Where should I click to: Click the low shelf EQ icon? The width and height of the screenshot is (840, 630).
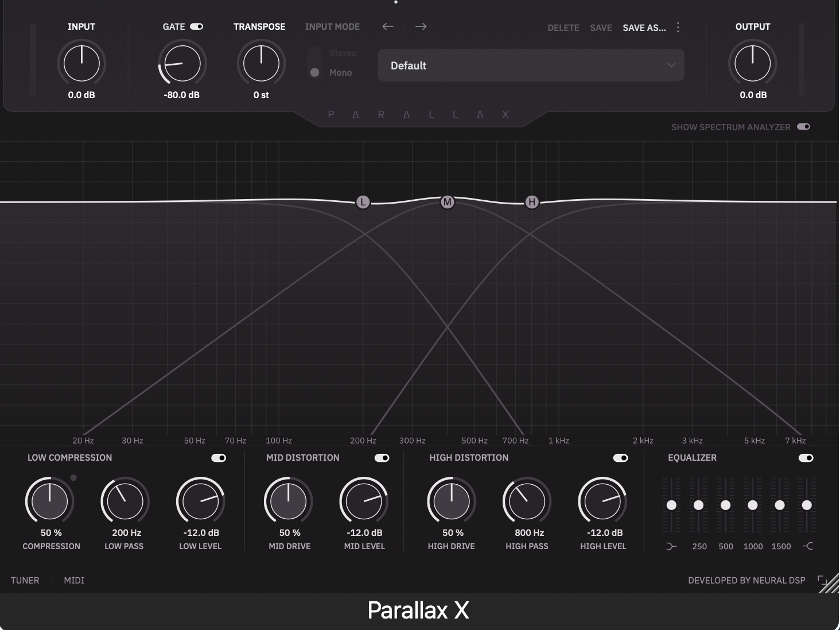click(671, 546)
